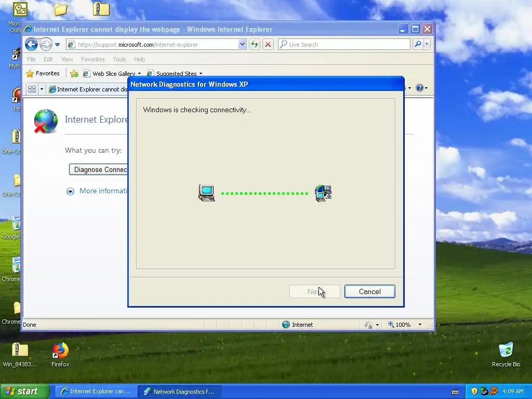Open the Tools menu

[x=119, y=59]
